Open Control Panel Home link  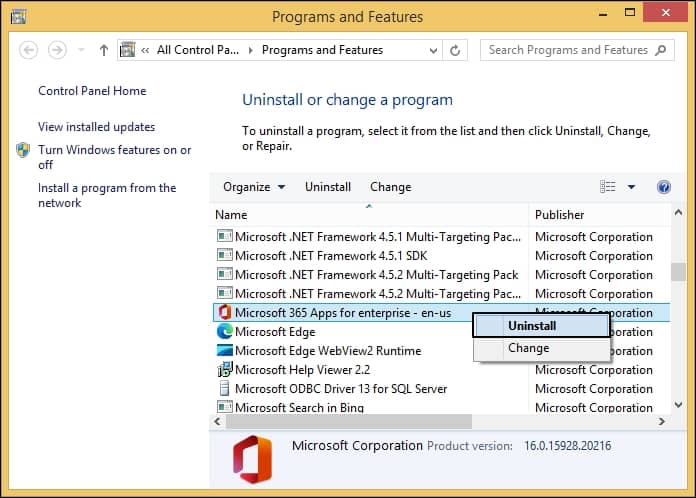(92, 91)
